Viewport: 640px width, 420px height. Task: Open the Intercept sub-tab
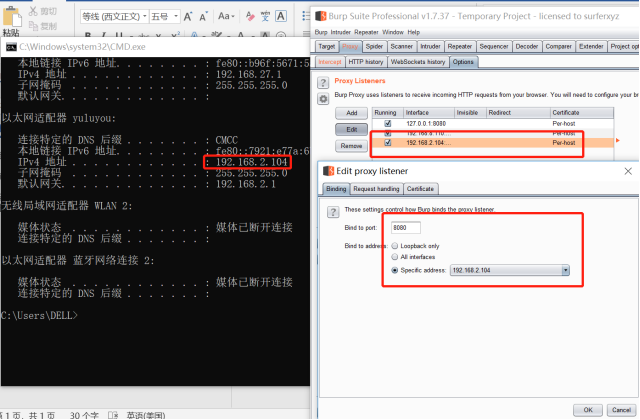330,62
